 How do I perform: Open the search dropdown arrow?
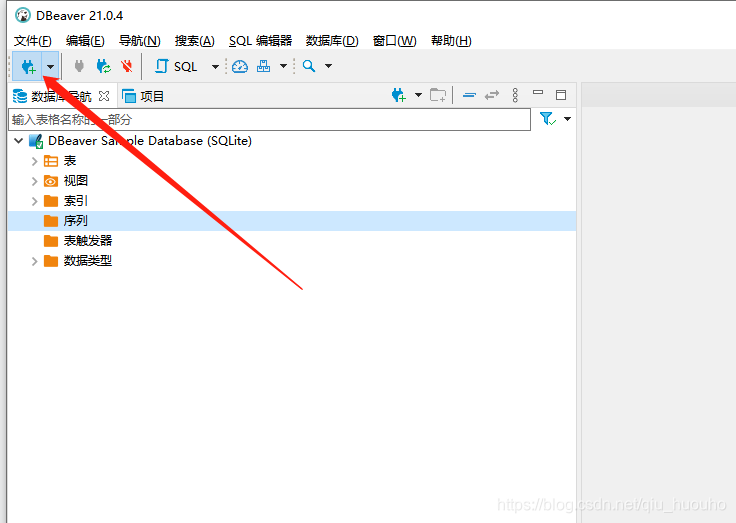click(x=329, y=66)
